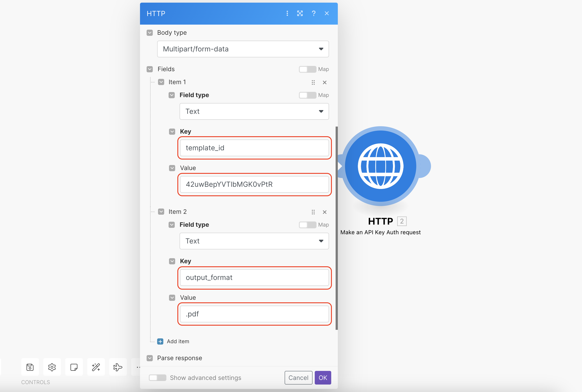The height and width of the screenshot is (392, 582).
Task: Collapse Item 2
Action: click(161, 212)
